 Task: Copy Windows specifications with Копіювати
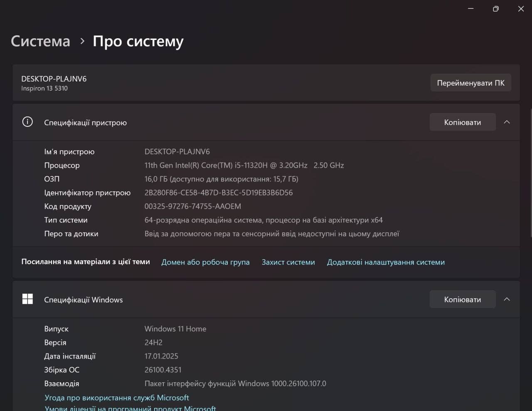point(463,300)
